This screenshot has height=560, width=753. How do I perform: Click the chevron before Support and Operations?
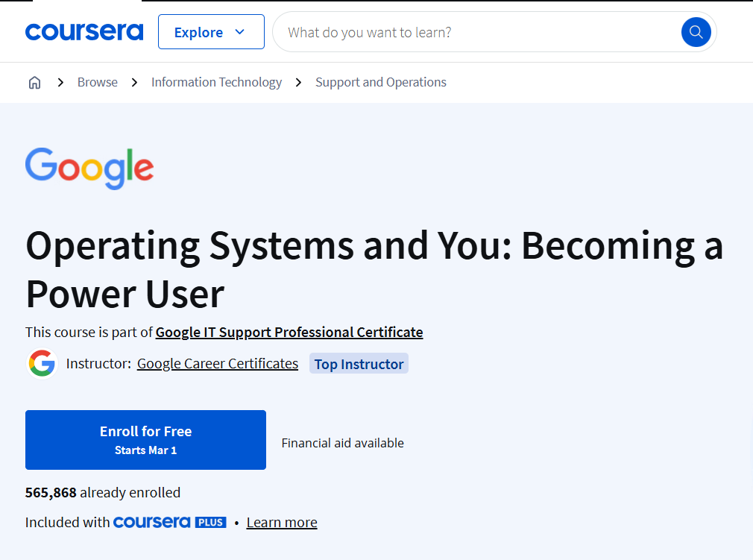[297, 82]
